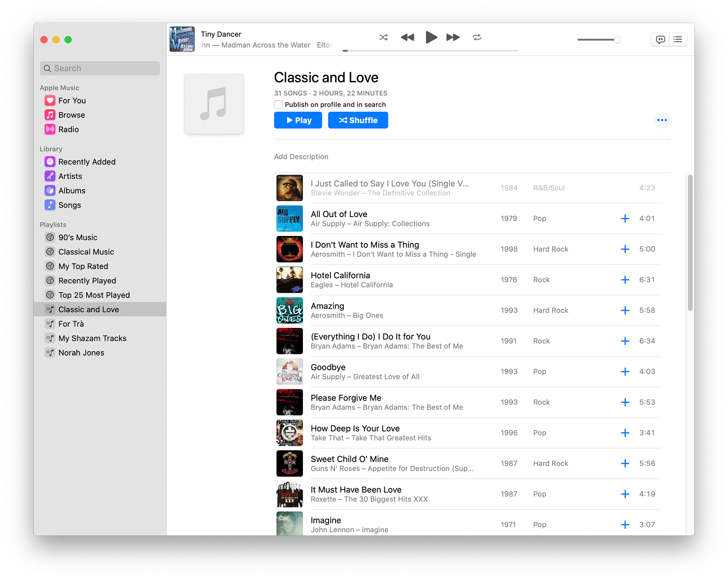Click Appetite for Destruction album cover
728x580 pixels.
pyautogui.click(x=290, y=463)
